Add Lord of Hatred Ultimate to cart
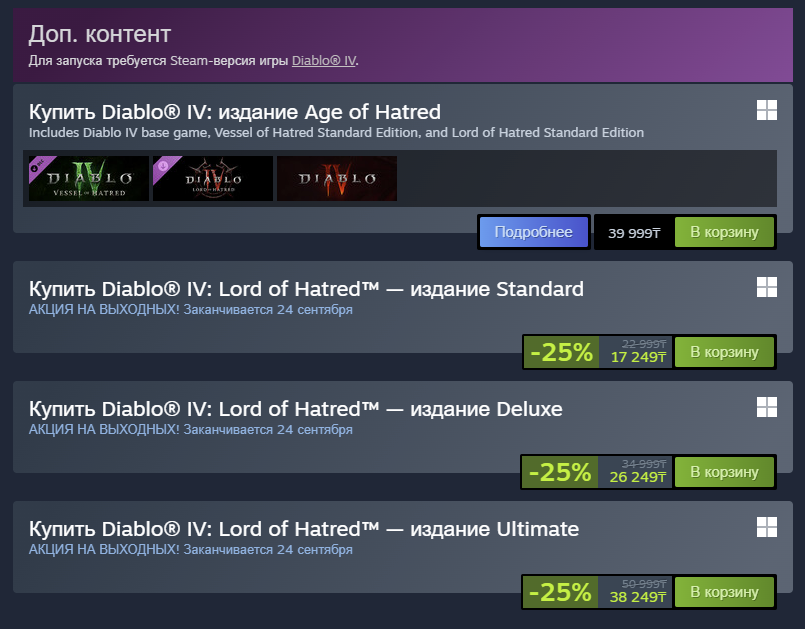The height and width of the screenshot is (629, 805). click(x=724, y=592)
